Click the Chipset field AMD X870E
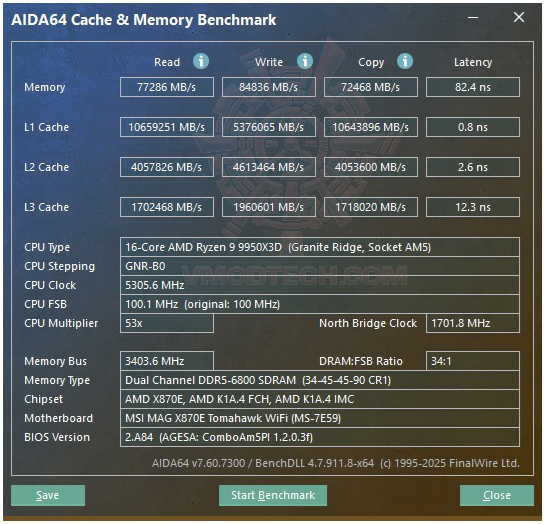Screen dimensions: 544x524 [320, 399]
